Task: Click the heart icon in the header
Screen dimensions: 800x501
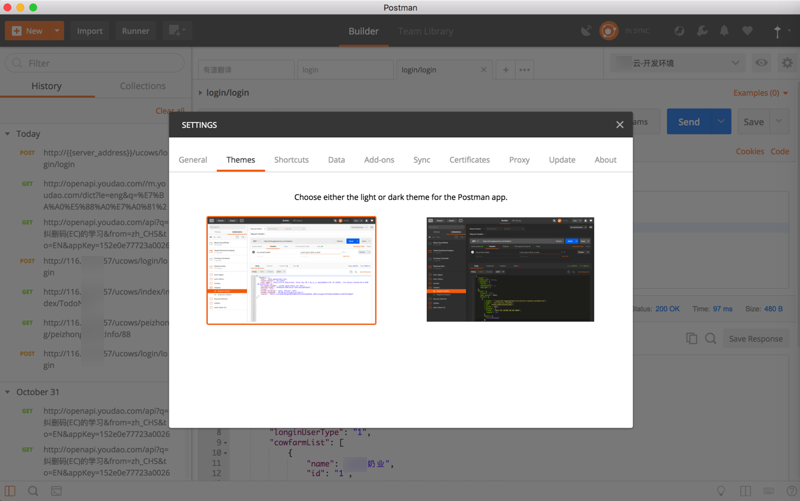Action: coord(747,31)
